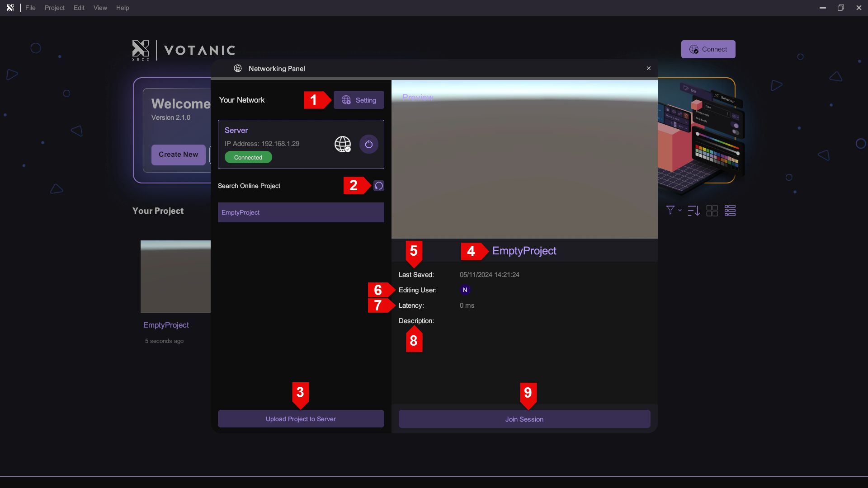Open network Setting button
Screen dimensions: 868x488
359,100
